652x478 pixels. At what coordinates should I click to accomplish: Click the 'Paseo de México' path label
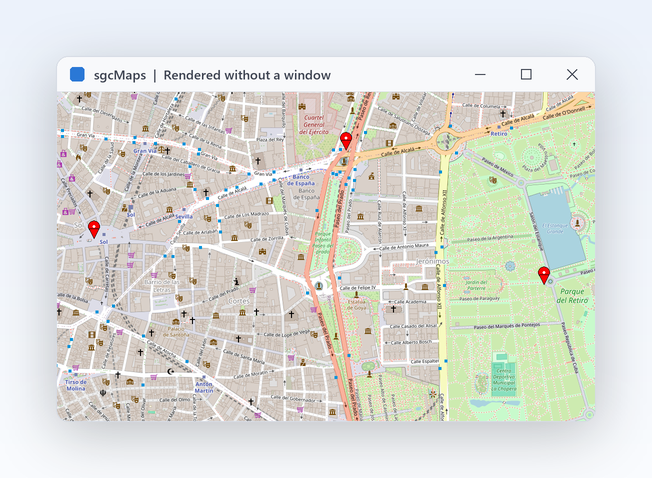498,166
